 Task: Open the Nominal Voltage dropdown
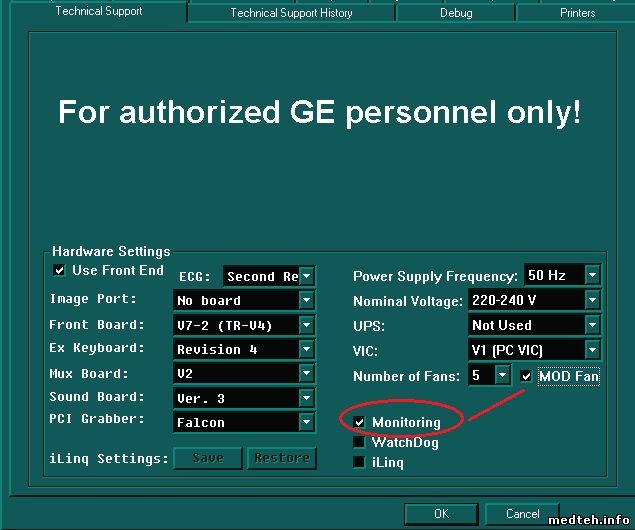(x=592, y=300)
